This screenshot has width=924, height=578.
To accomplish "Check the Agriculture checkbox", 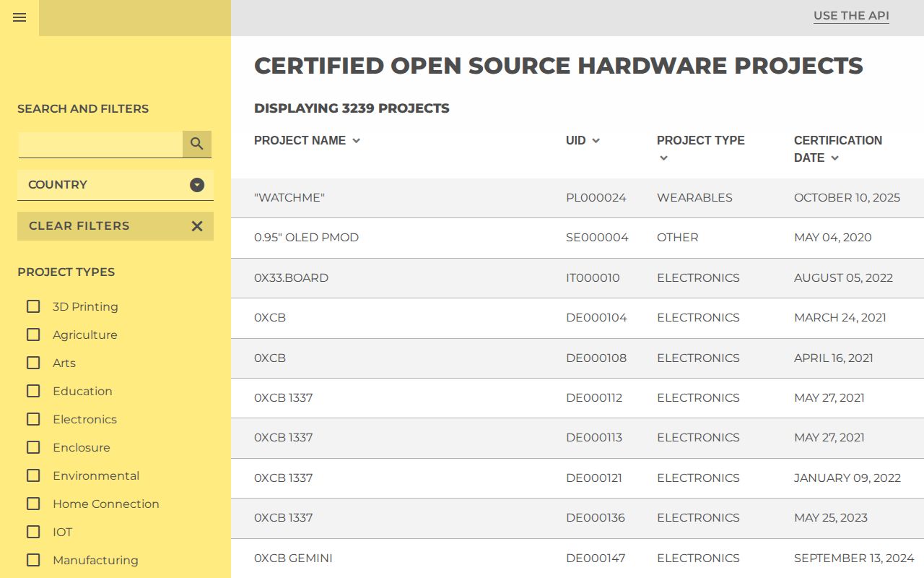I will point(33,335).
